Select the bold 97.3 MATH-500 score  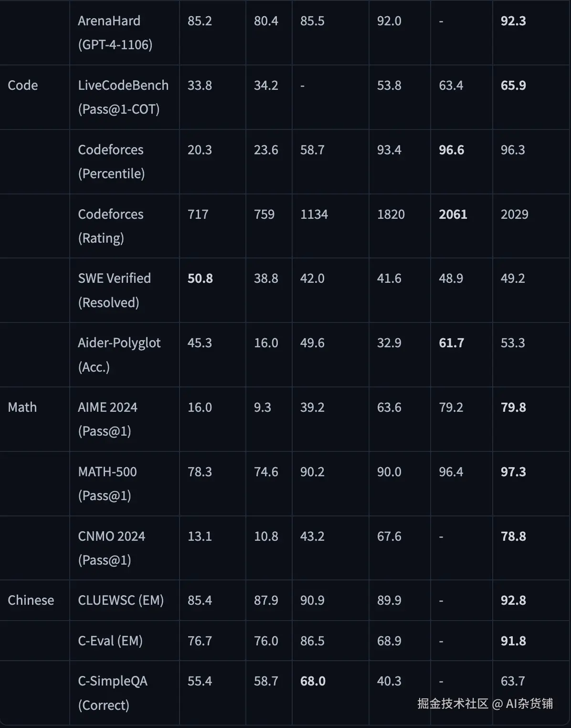(x=513, y=472)
